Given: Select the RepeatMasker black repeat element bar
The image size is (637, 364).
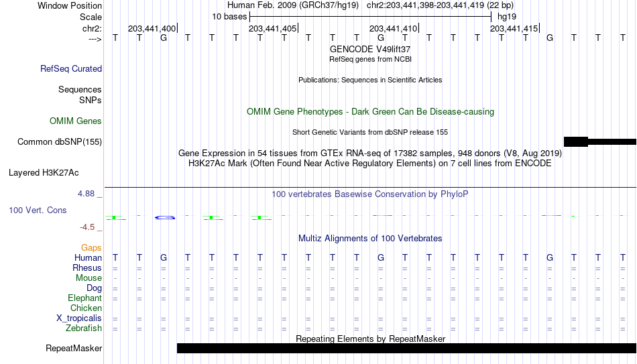Looking at the screenshot, I should pyautogui.click(x=406, y=348).
